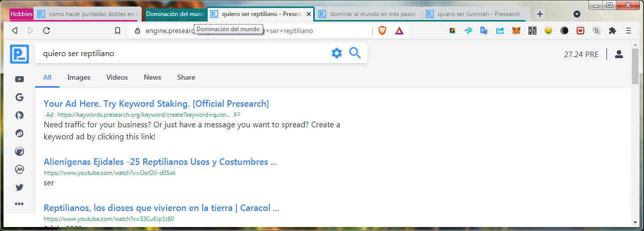Click the page vertical scrollbar thumb
This screenshot has width=644, height=231.
(x=635, y=66)
